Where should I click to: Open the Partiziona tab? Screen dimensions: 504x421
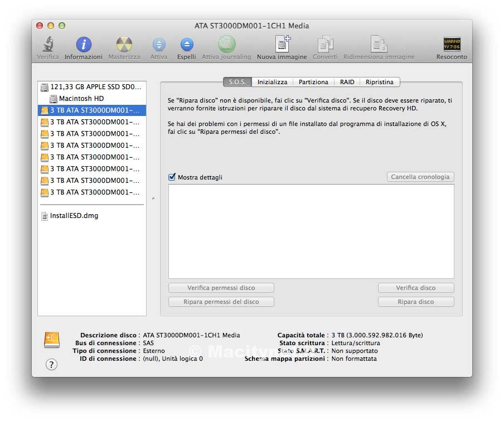tap(313, 82)
